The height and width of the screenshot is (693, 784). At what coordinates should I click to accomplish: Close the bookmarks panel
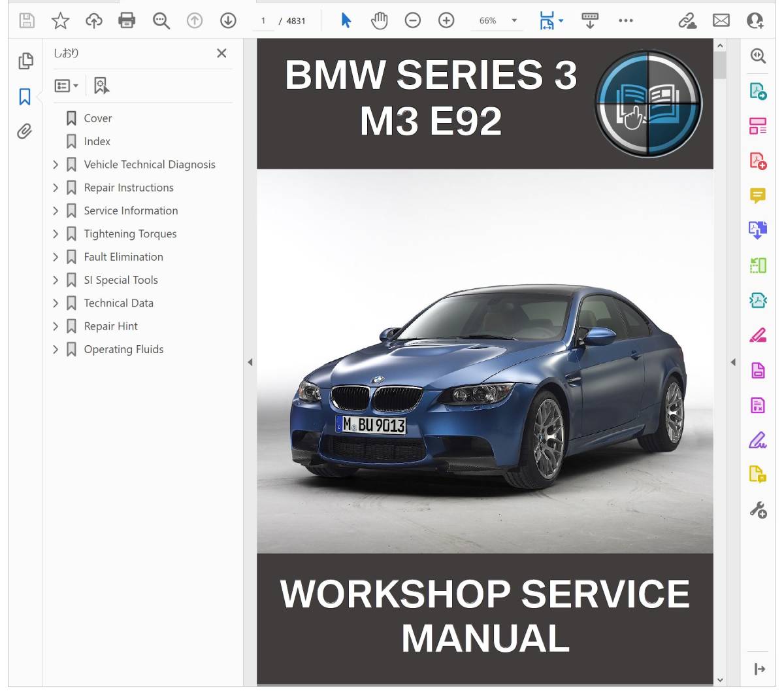pos(221,53)
